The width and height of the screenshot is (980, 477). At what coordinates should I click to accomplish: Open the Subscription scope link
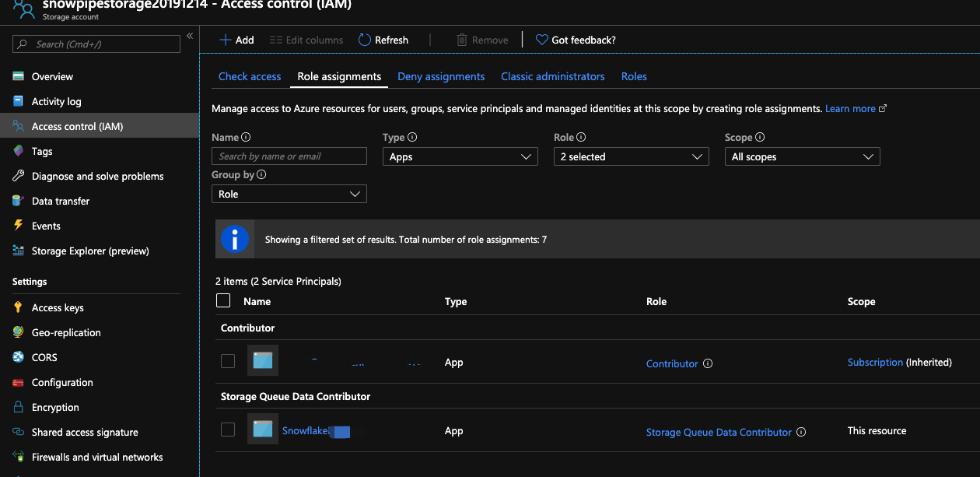[x=875, y=363]
